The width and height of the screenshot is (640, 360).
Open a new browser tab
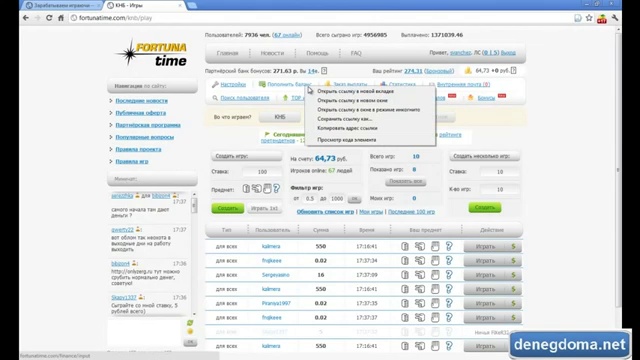pos(192,5)
